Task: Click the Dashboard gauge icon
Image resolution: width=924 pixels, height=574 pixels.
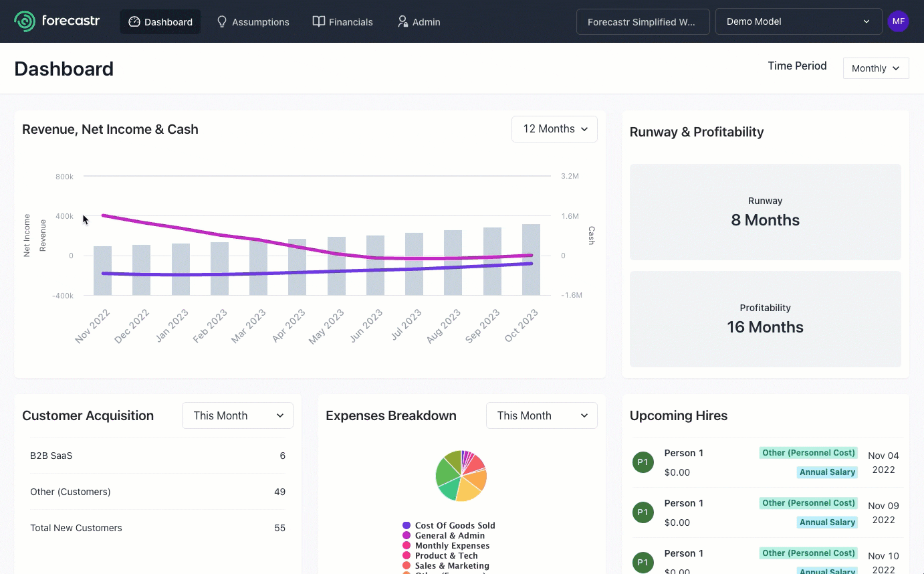Action: (134, 21)
